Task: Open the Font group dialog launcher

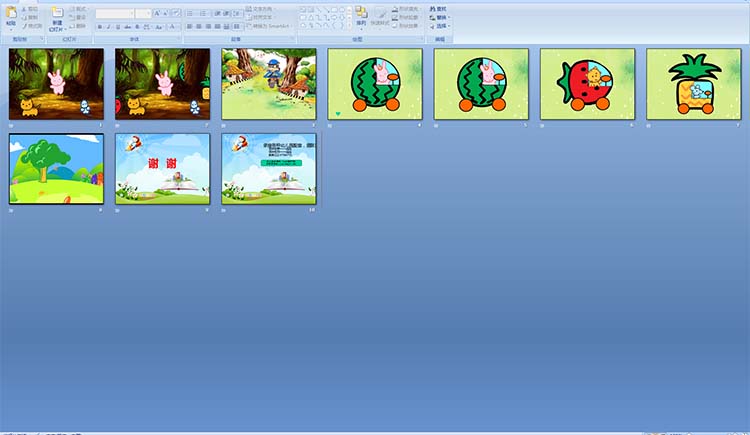Action: [x=178, y=39]
